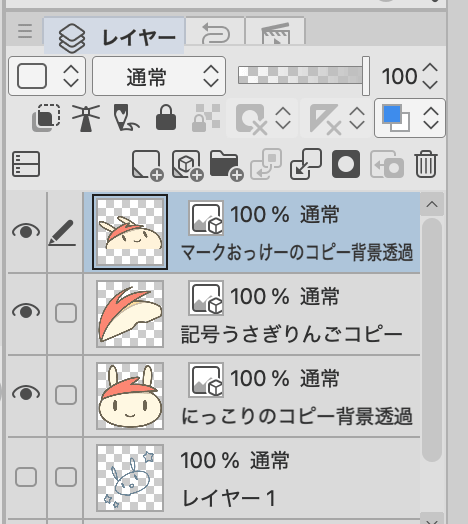Create a layer mask
This screenshot has height=524, width=468.
coord(346,164)
